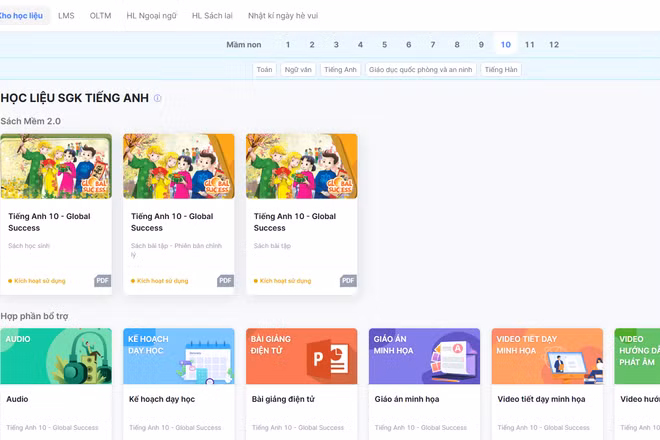Open the OLTM tab
660x440 pixels.
tap(100, 16)
